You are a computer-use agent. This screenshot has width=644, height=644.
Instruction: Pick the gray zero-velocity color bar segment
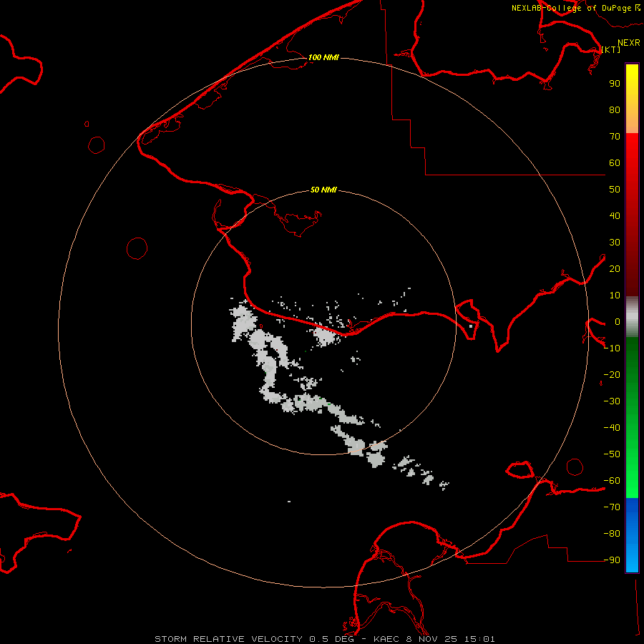tap(632, 317)
